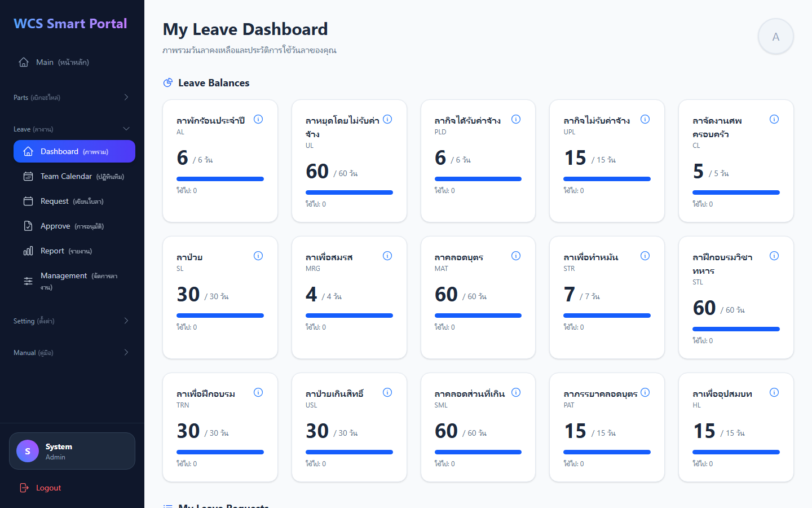The width and height of the screenshot is (812, 508).
Task: Click the Leave Balances section title
Action: pyautogui.click(x=214, y=83)
